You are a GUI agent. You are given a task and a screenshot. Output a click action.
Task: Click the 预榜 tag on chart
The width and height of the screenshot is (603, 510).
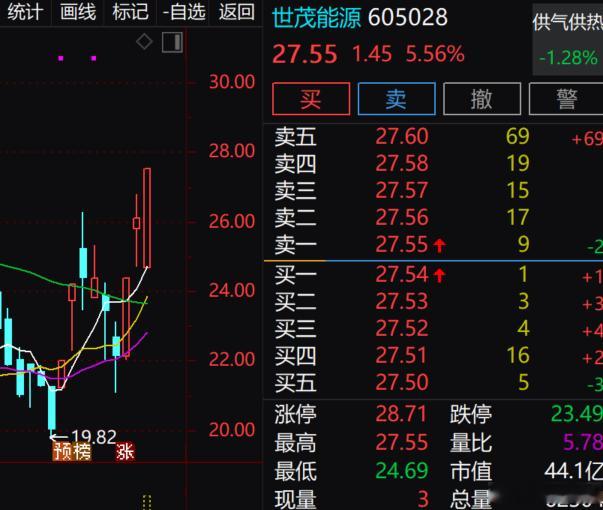tap(72, 452)
